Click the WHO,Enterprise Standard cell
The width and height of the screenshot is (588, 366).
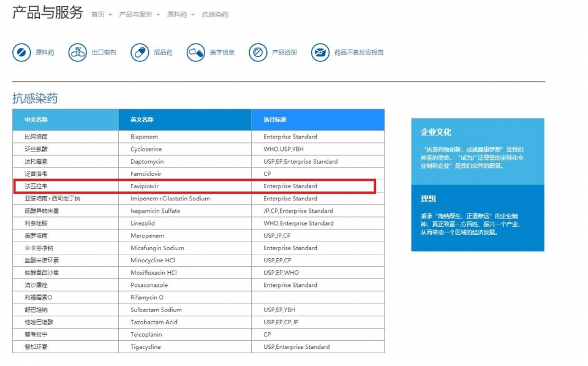coord(318,223)
